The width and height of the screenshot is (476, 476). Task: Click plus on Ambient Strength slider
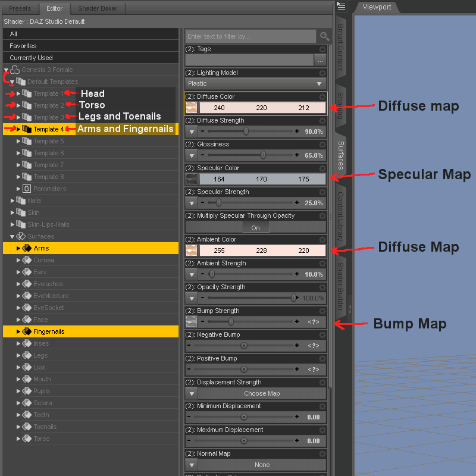pyautogui.click(x=297, y=274)
